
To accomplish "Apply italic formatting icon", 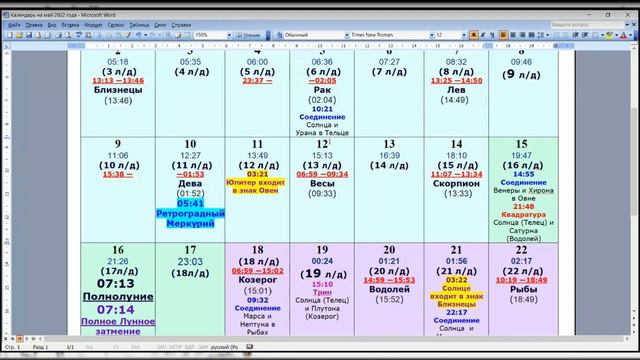I will coord(483,35).
